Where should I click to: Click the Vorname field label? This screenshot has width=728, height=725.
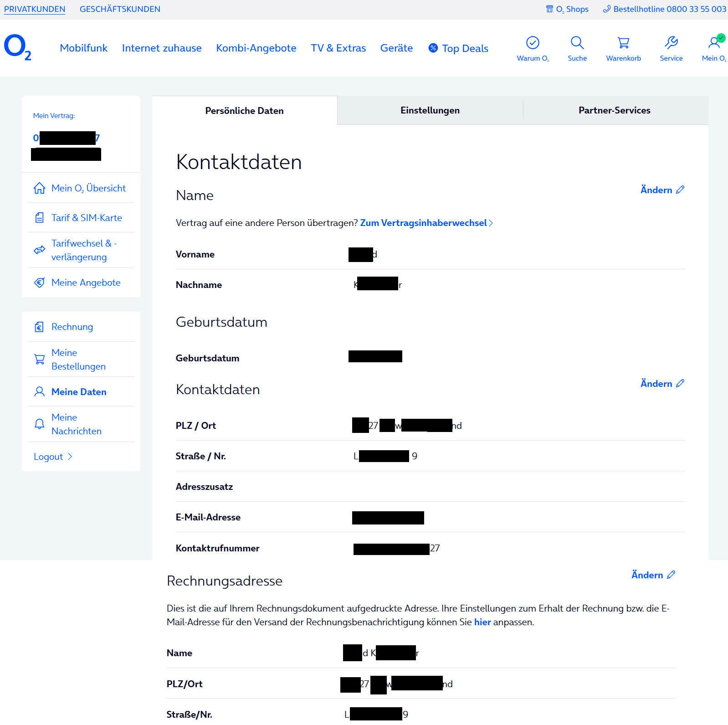click(x=195, y=254)
